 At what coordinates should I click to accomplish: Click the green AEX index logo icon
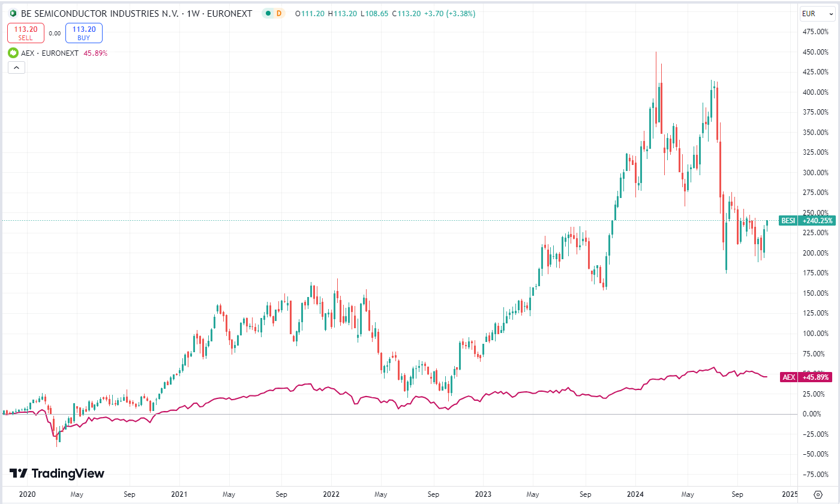(x=13, y=53)
